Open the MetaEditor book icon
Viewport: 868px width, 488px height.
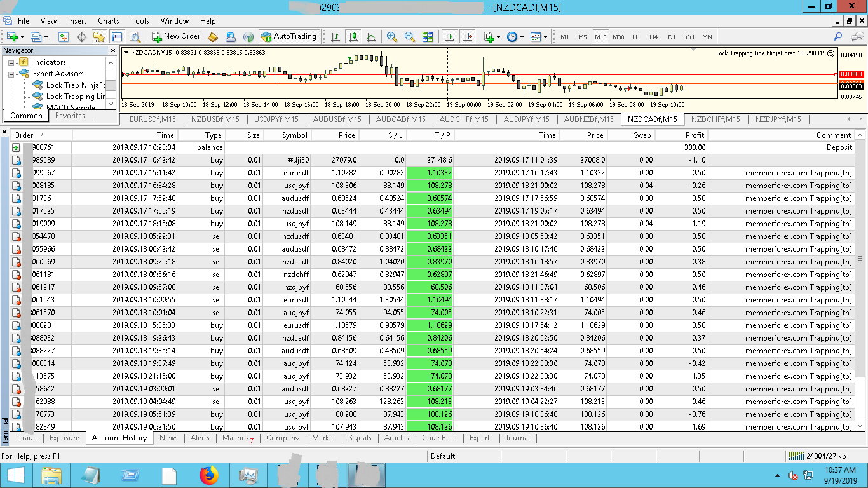click(x=214, y=37)
